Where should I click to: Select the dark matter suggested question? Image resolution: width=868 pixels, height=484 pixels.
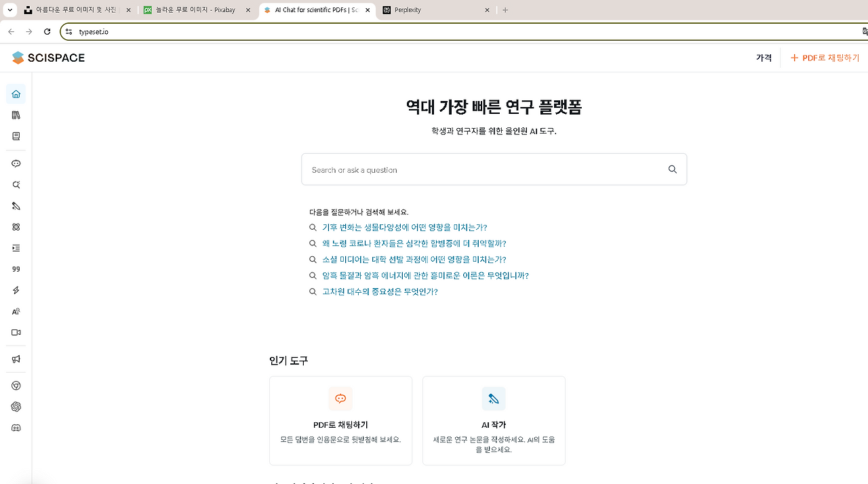click(425, 275)
